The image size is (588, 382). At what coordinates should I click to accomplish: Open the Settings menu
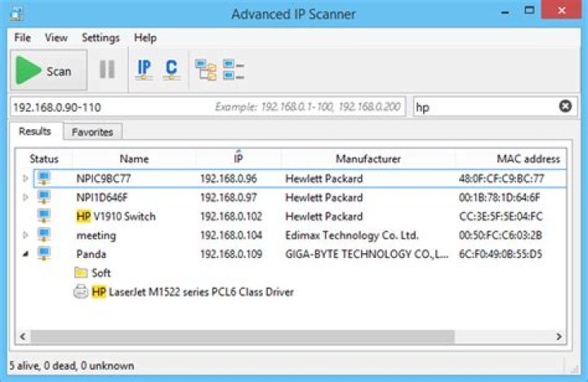click(x=100, y=38)
